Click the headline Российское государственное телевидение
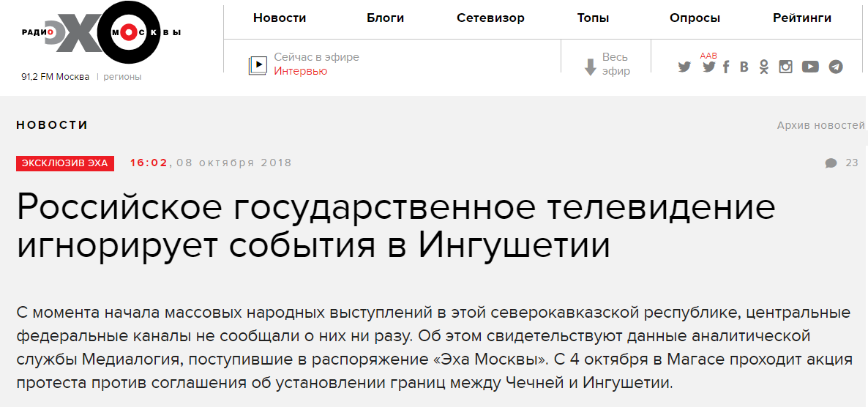This screenshot has height=410, width=868. pos(397,209)
